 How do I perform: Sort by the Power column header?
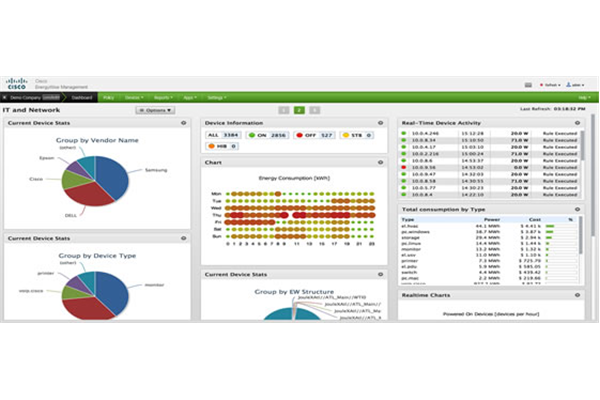click(492, 219)
